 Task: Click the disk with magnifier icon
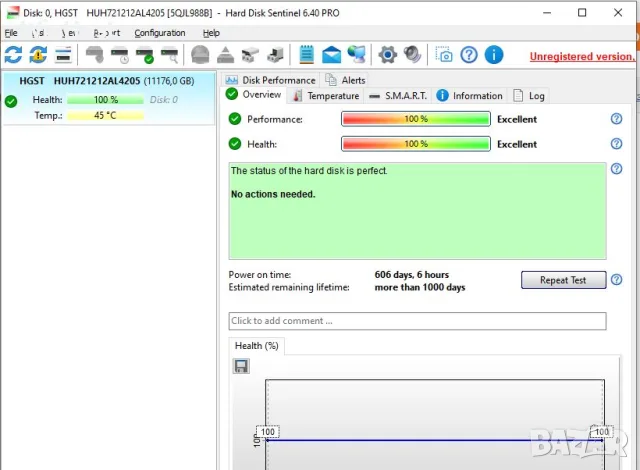169,55
